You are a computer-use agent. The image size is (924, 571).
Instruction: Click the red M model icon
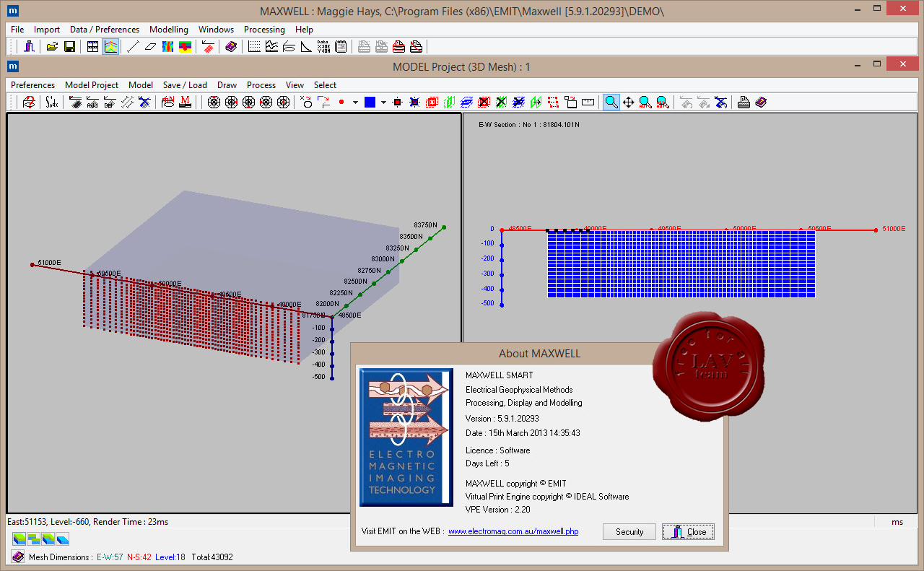click(x=185, y=103)
